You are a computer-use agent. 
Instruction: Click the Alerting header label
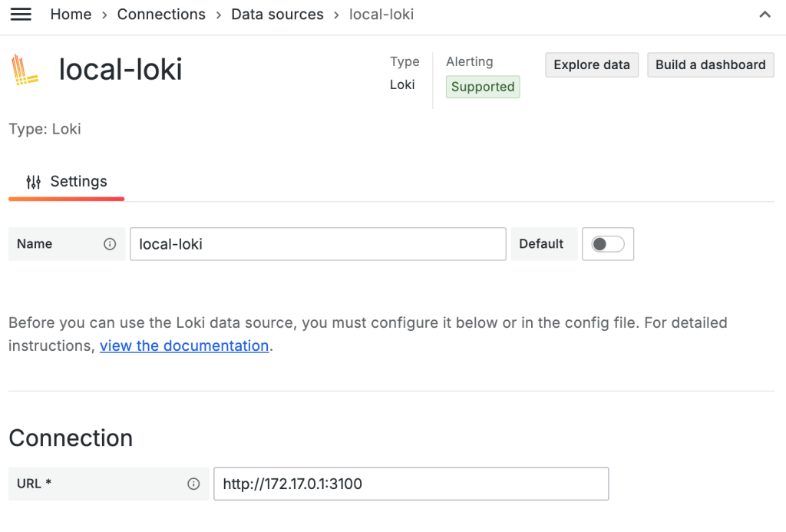470,61
